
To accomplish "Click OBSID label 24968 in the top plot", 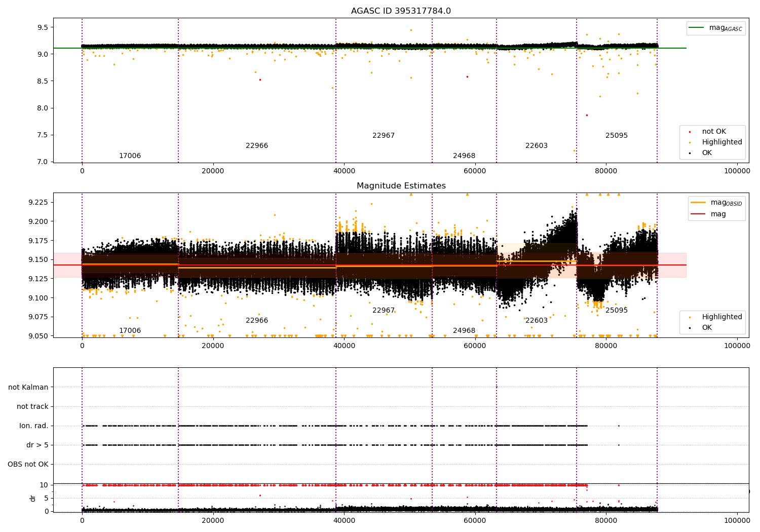I will click(464, 156).
